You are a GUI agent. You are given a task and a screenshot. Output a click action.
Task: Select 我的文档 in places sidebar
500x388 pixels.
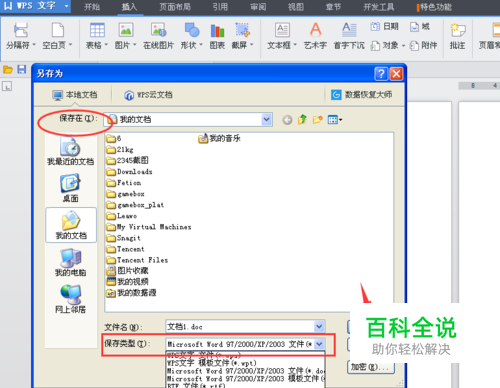coord(71,225)
